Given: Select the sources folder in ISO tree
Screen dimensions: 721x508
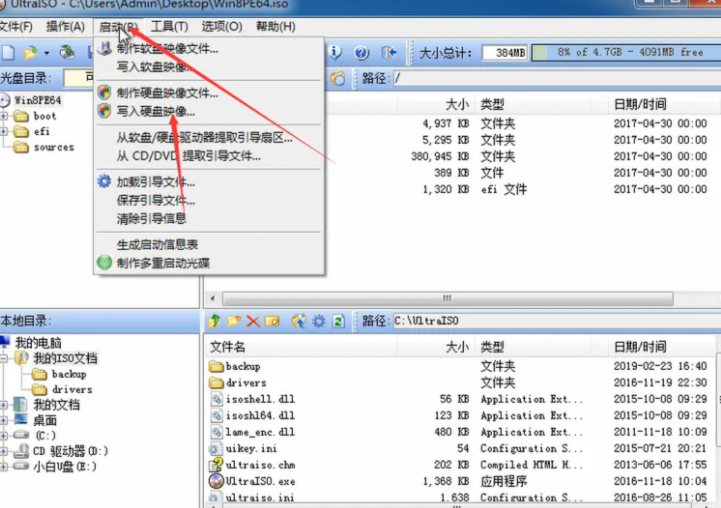Looking at the screenshot, I should (53, 147).
